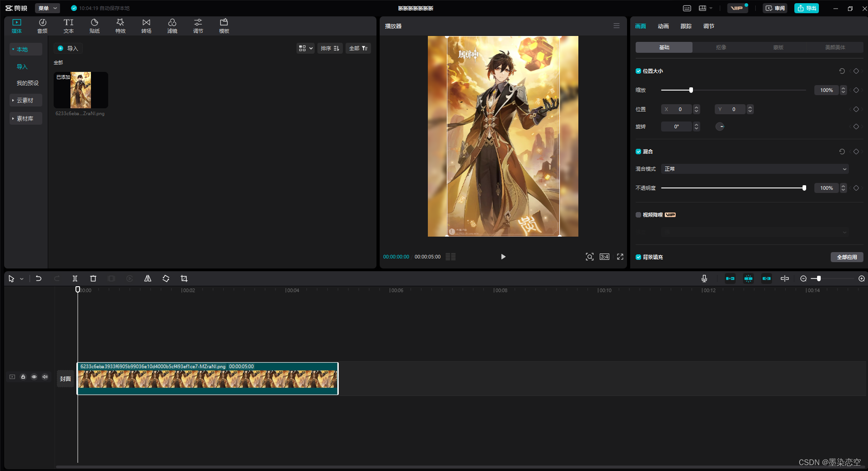Hide the main track with eye icon
Image resolution: width=868 pixels, height=471 pixels.
click(34, 377)
